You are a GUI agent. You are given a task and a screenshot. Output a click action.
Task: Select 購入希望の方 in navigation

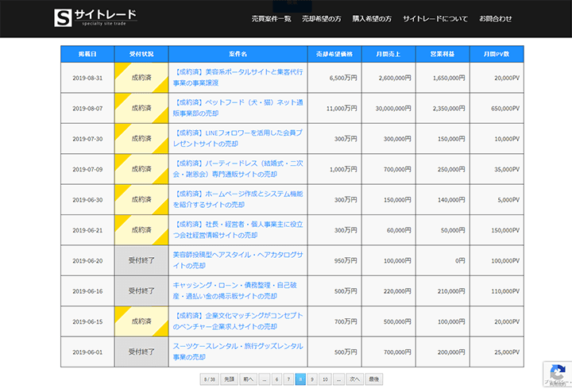(x=372, y=18)
